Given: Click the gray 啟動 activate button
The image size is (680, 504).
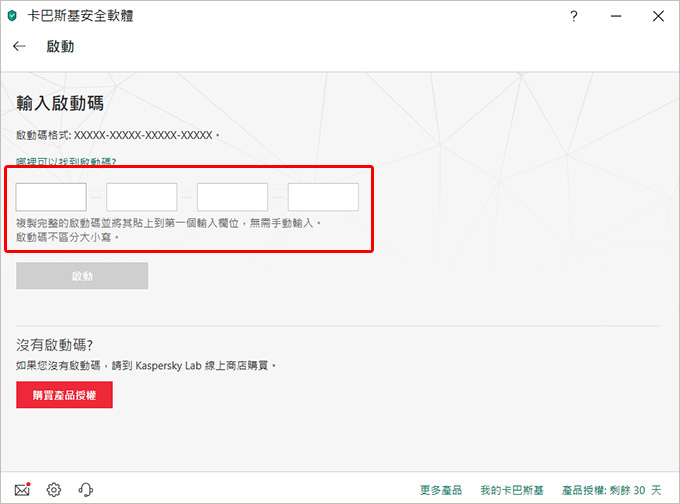Looking at the screenshot, I should [82, 276].
